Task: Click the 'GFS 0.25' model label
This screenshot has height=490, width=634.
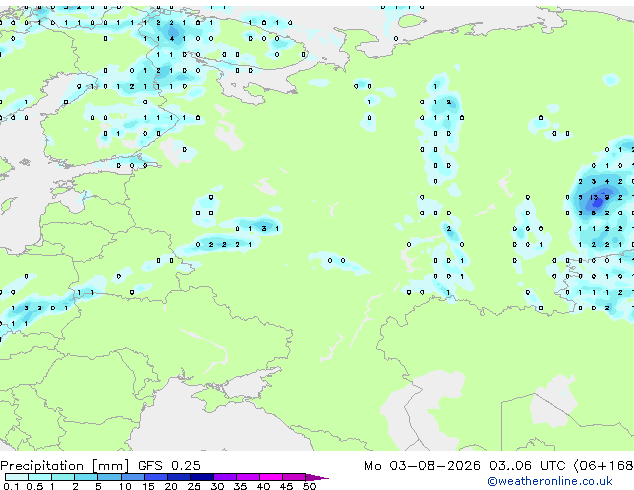Action: click(169, 465)
